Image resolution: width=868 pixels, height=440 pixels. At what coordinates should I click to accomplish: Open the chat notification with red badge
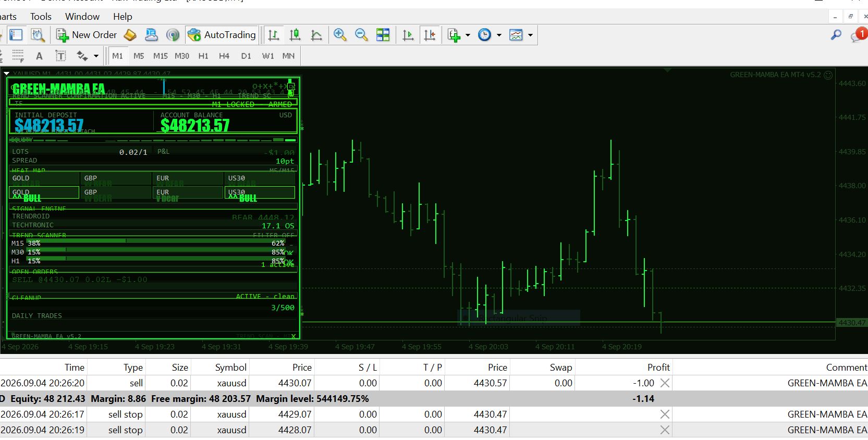[858, 35]
